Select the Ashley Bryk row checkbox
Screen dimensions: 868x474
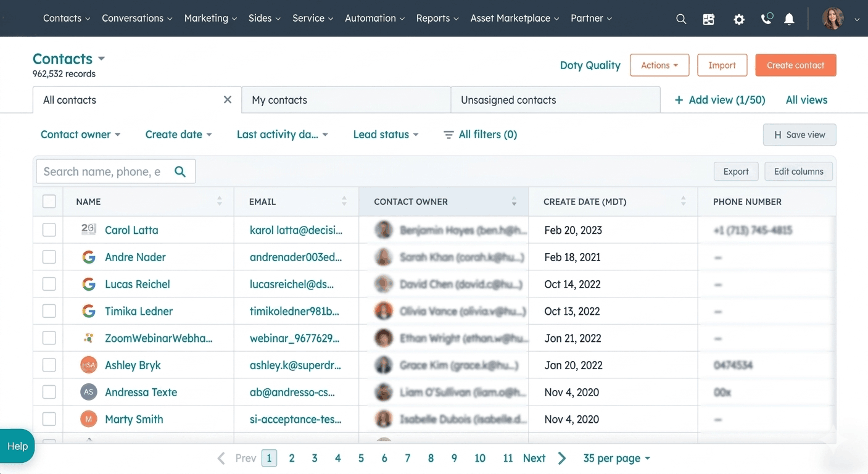coord(49,365)
